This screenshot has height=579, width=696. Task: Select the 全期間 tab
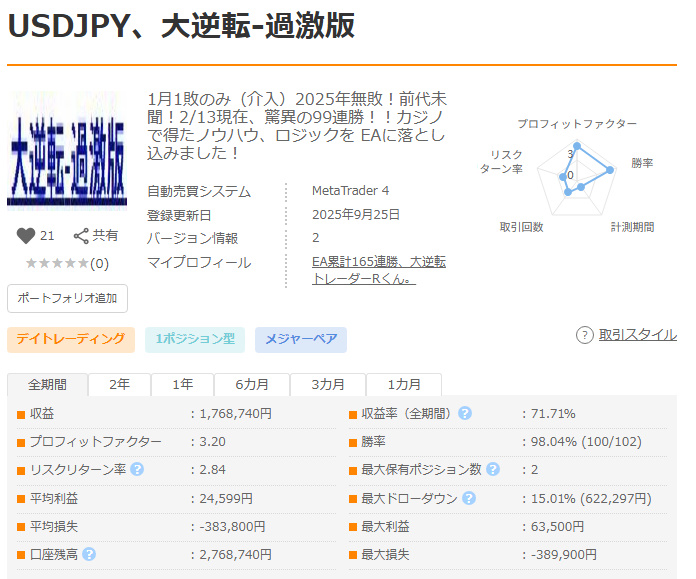click(x=47, y=384)
